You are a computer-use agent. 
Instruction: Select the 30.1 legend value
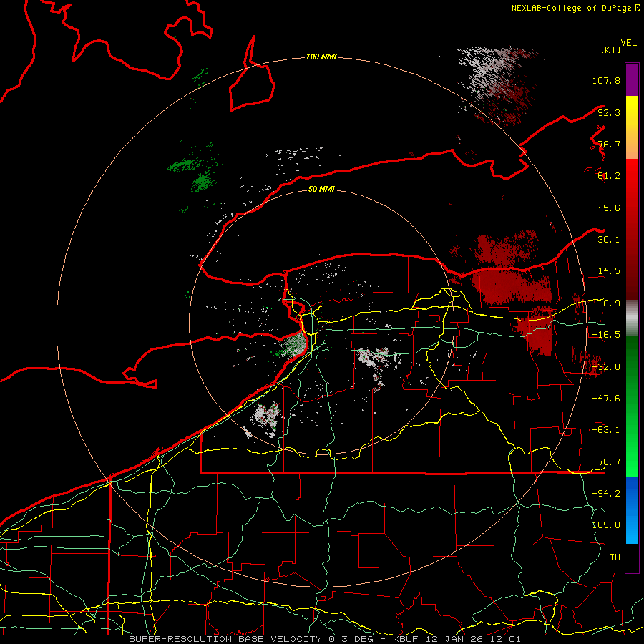pos(609,240)
